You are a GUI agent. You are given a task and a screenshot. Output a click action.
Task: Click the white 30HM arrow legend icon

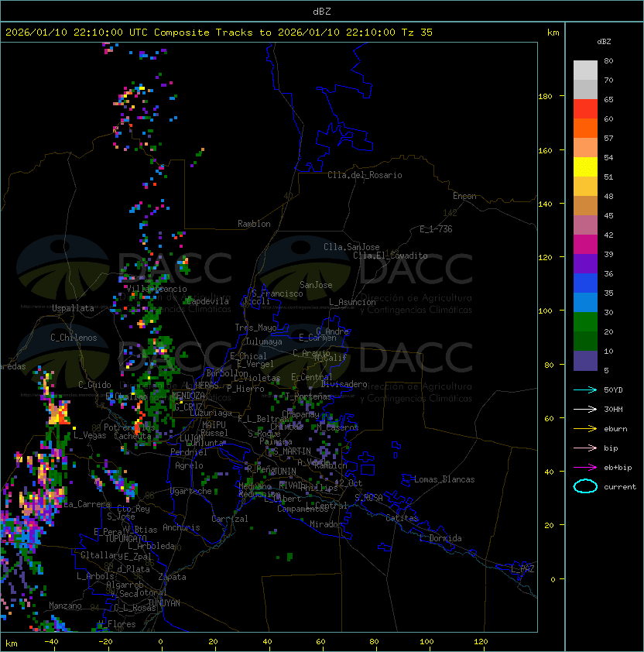point(585,410)
